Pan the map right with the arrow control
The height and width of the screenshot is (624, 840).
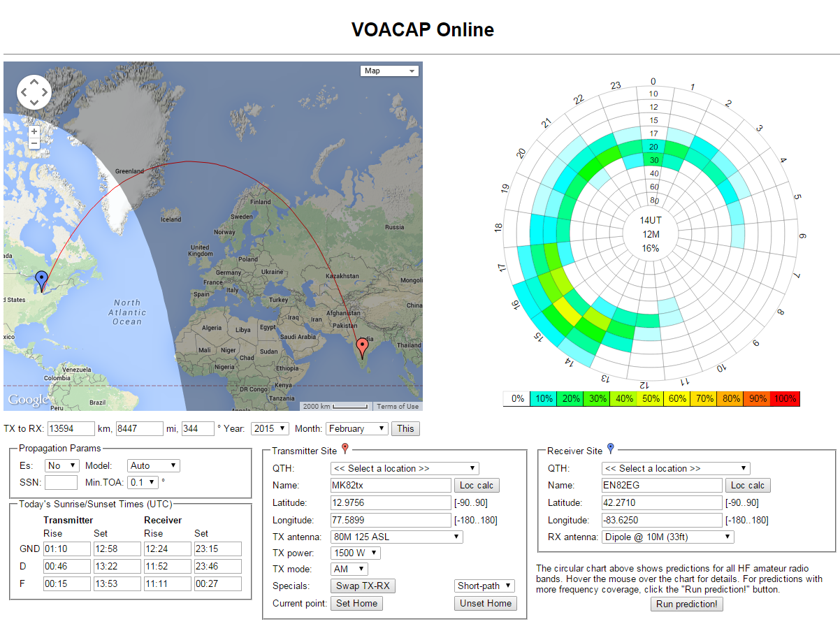coord(45,92)
